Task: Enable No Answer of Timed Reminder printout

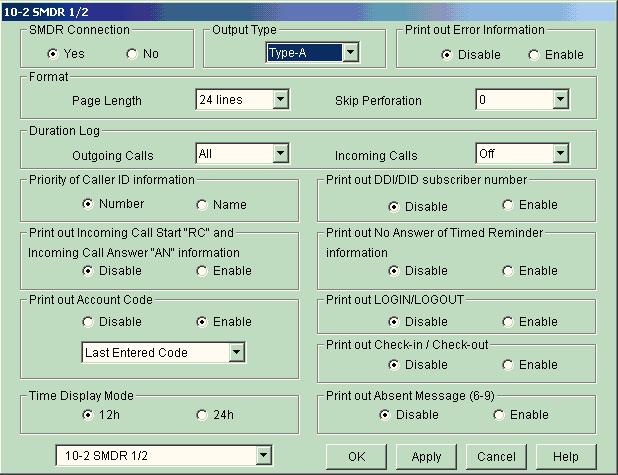Action: pyautogui.click(x=508, y=271)
